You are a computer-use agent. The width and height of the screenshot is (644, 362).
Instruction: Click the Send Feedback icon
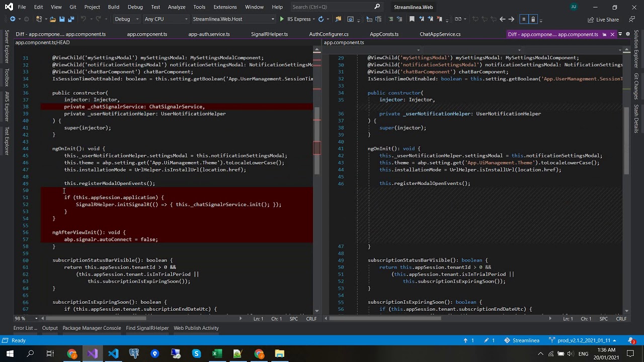pos(632,19)
